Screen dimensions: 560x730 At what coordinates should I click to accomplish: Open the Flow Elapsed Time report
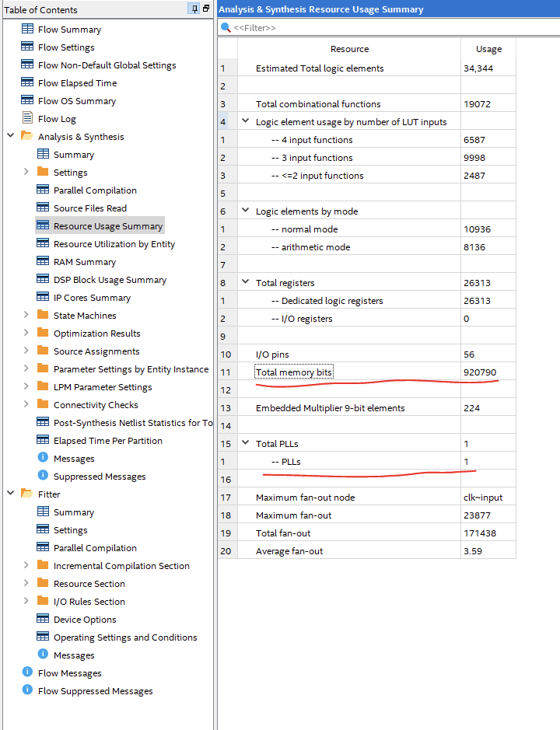click(77, 83)
